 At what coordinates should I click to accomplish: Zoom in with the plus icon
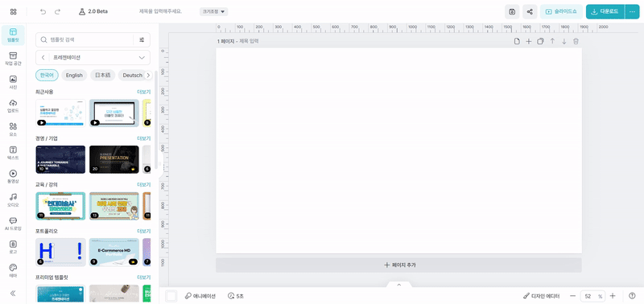tap(613, 296)
